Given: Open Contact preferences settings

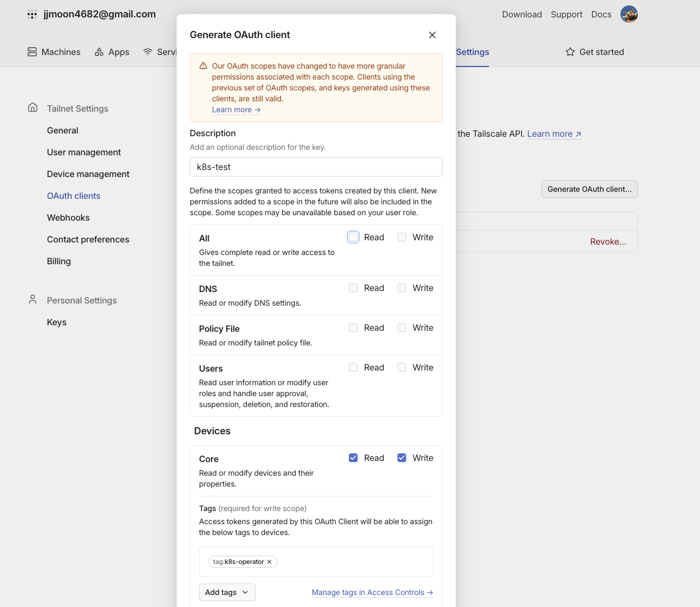Looking at the screenshot, I should pos(88,239).
